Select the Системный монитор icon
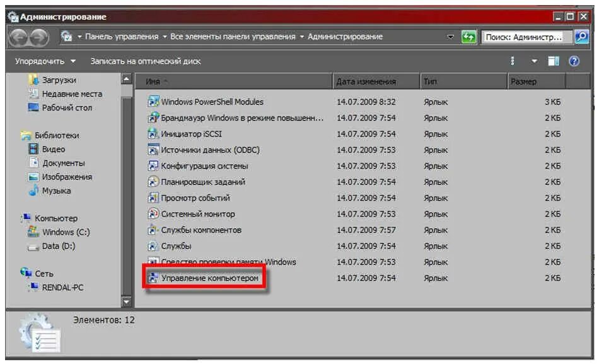The width and height of the screenshot is (599, 364). (x=153, y=213)
